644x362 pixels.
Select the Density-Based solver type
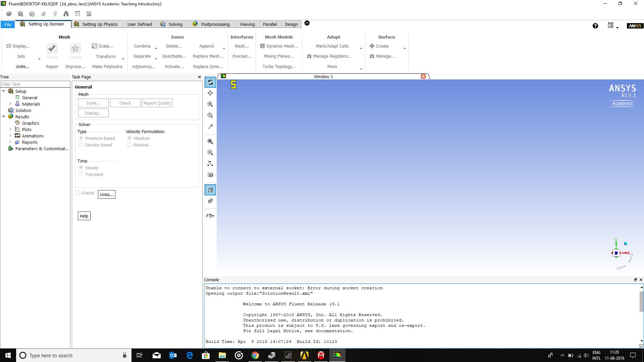[81, 145]
